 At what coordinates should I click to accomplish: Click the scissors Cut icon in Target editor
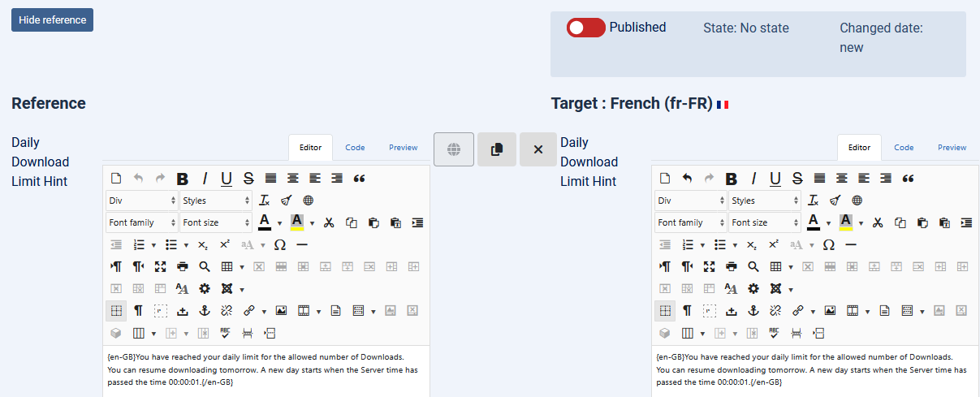tap(878, 222)
